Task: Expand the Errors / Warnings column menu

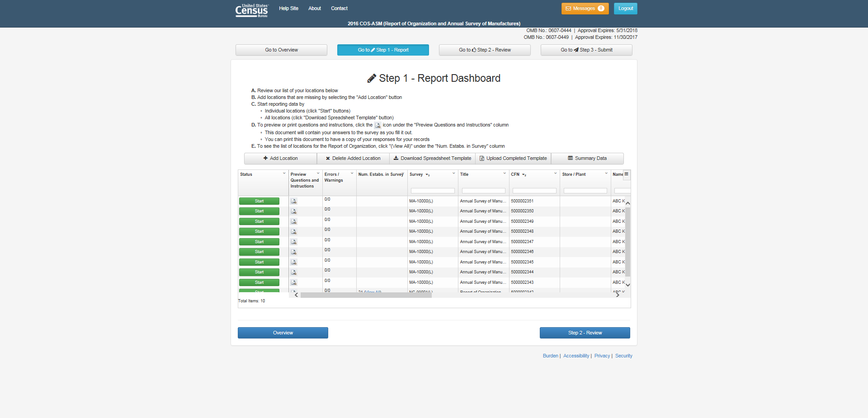Action: point(352,174)
